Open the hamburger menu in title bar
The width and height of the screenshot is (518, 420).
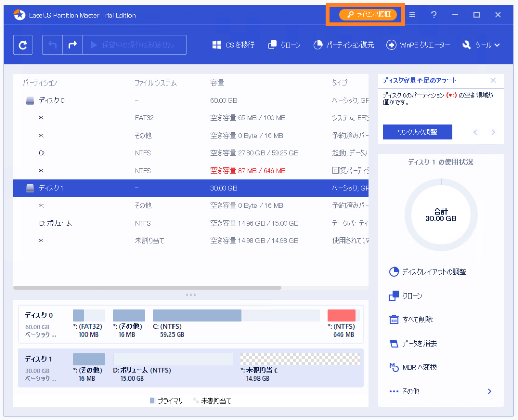pyautogui.click(x=412, y=15)
